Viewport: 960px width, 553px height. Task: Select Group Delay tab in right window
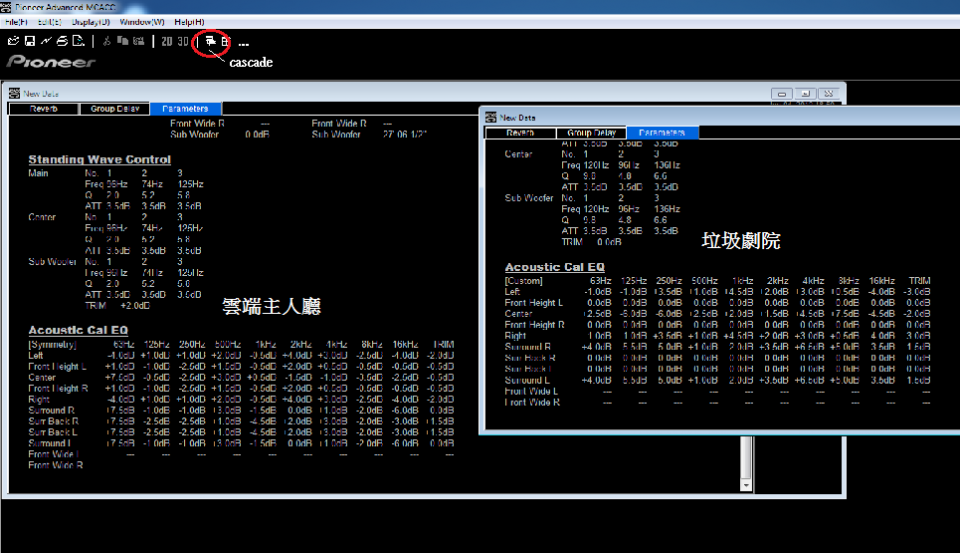pos(591,132)
